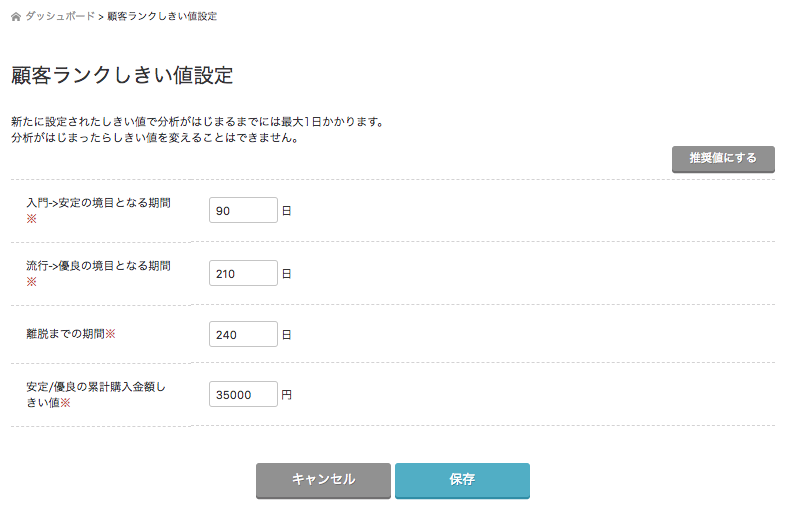Click the notice line starting with 新たに設定された
Image resolution: width=791 pixels, height=505 pixels.
pyautogui.click(x=197, y=122)
